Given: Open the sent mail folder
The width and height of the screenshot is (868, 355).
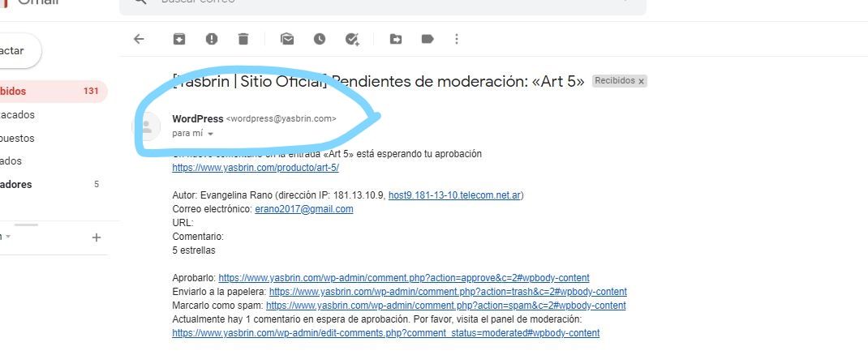Looking at the screenshot, I should 11,161.
